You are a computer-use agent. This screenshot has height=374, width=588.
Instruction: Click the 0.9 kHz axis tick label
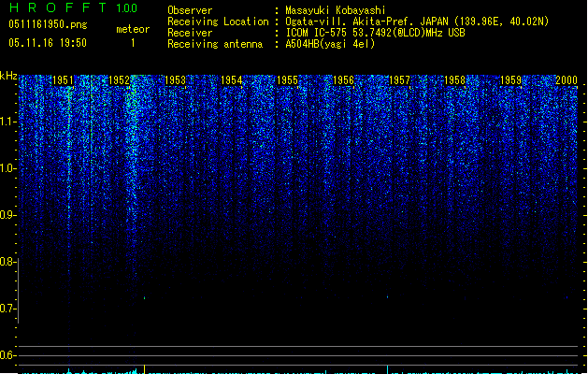click(7, 215)
